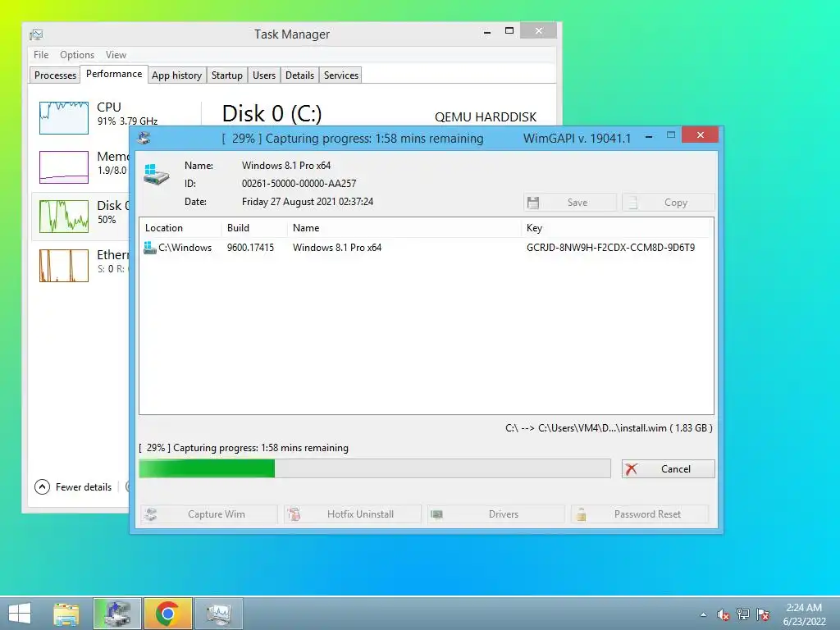Select Ethernet graph in Task Manager
The height and width of the screenshot is (630, 840).
coord(64,265)
